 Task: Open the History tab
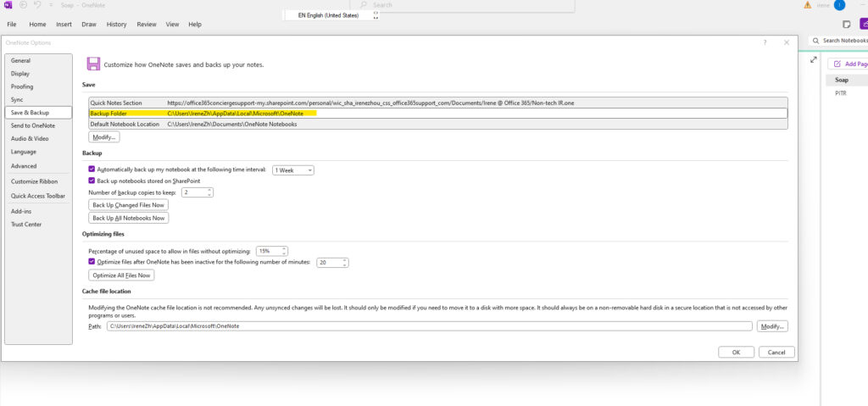116,25
